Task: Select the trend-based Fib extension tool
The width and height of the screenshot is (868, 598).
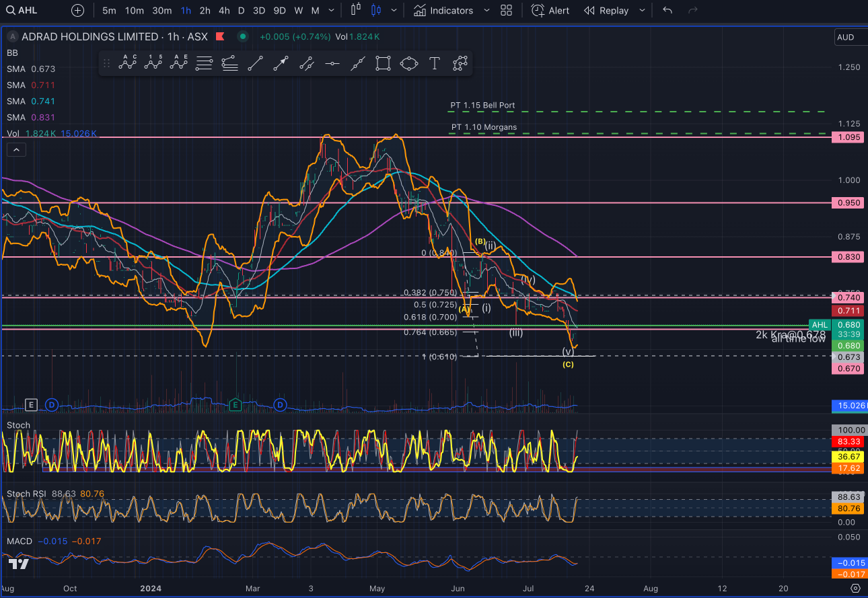Action: coord(229,64)
